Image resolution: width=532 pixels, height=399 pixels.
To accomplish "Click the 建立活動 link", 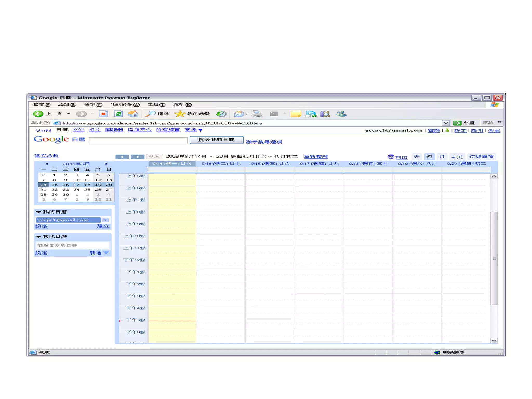I will click(x=46, y=156).
